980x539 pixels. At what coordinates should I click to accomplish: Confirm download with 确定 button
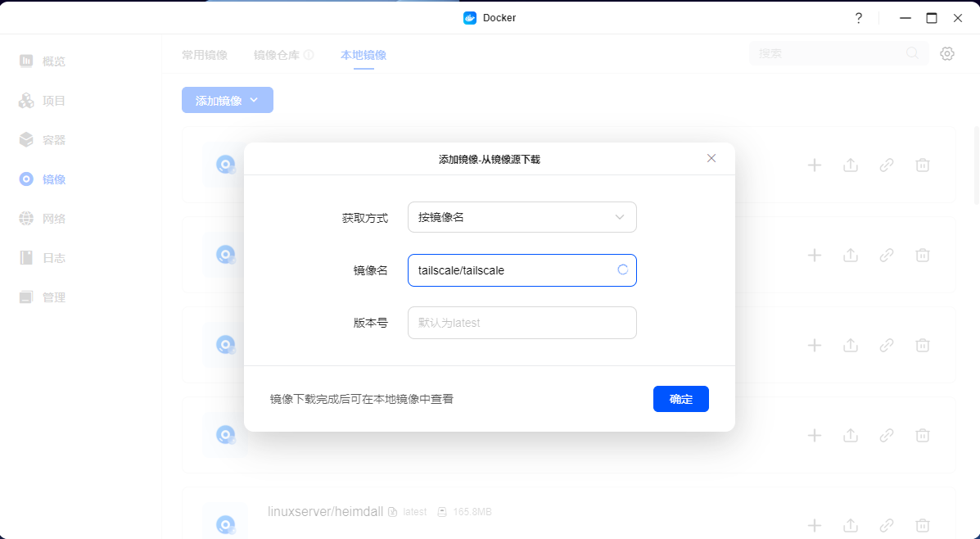pyautogui.click(x=680, y=399)
